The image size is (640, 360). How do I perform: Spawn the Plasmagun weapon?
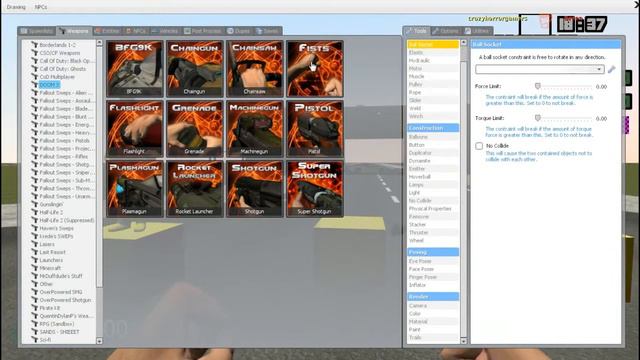(135, 189)
